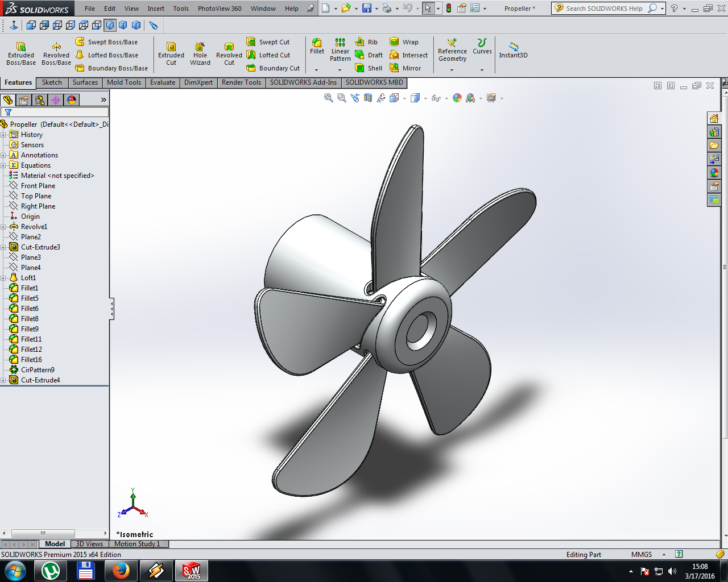The width and height of the screenshot is (728, 582).
Task: Open the Tools menu
Action: 181,9
